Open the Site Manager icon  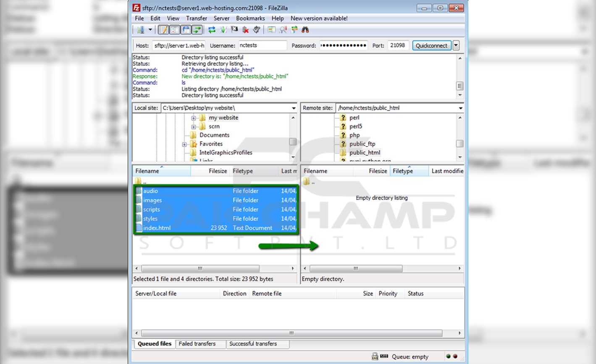(x=140, y=30)
